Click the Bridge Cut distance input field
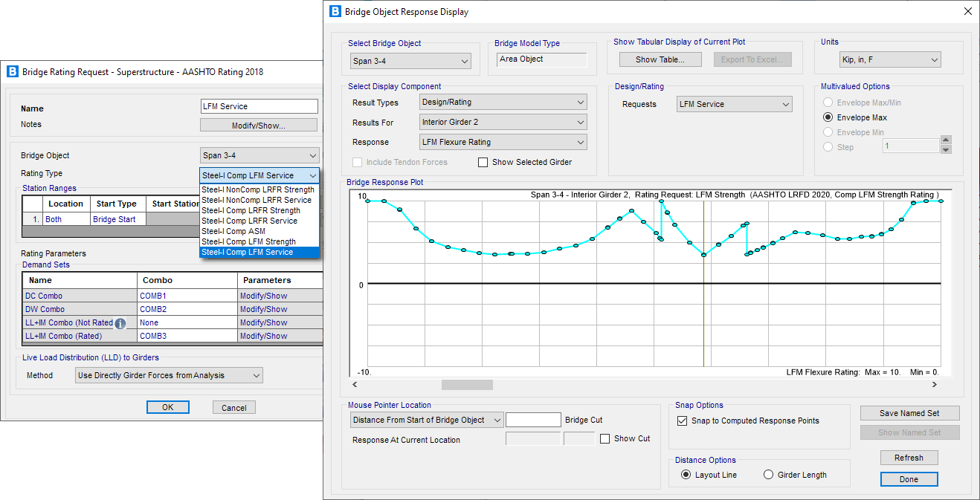The width and height of the screenshot is (980, 500). coord(533,421)
